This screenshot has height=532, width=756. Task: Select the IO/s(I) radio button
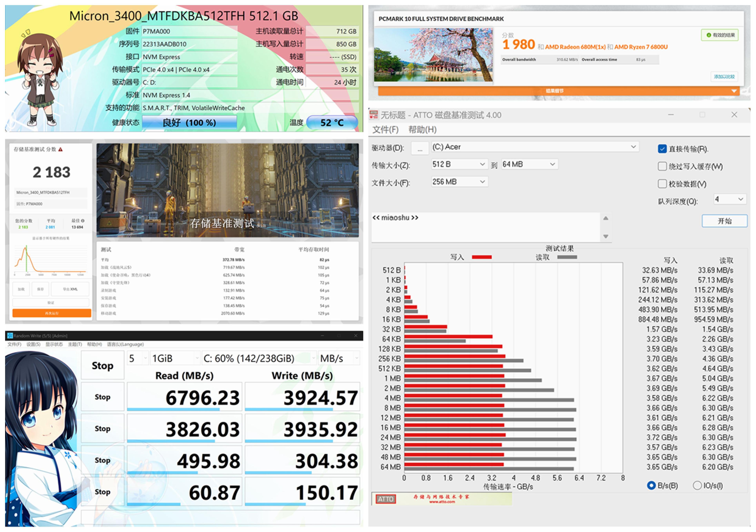(697, 486)
